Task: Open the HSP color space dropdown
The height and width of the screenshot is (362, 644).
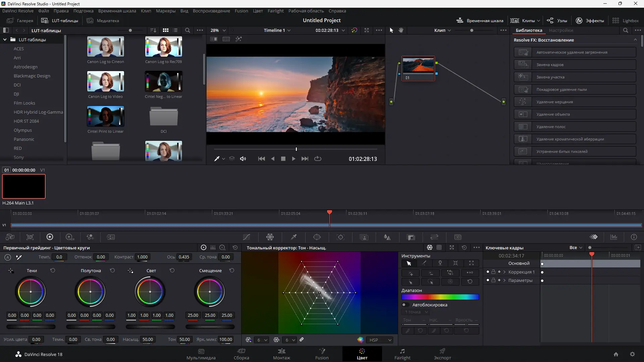Action: [x=380, y=340]
